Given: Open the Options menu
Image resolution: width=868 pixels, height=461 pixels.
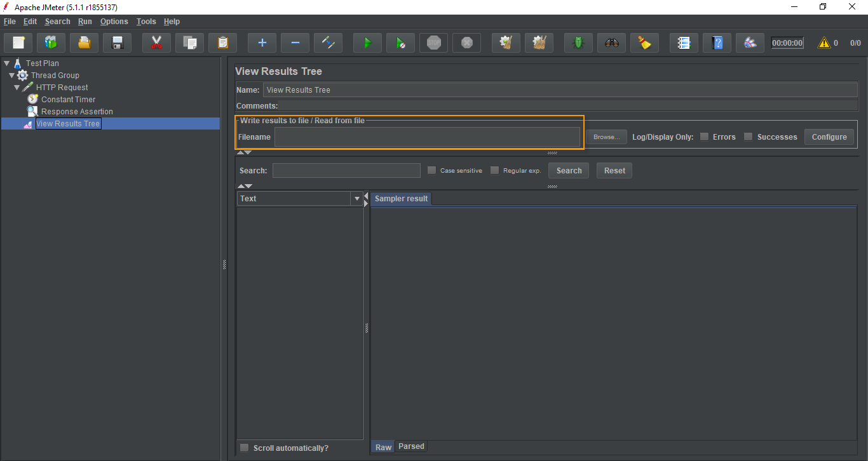Looking at the screenshot, I should [x=114, y=22].
